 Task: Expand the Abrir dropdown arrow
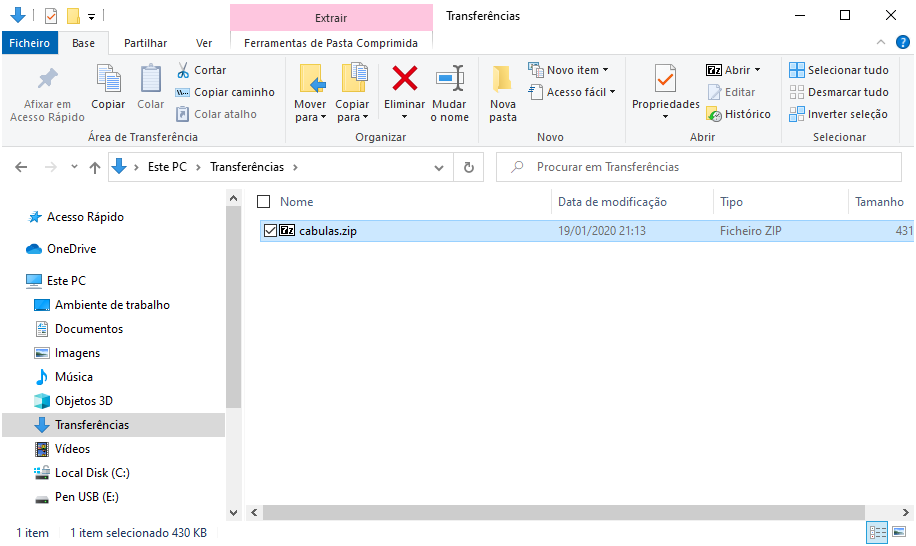(x=758, y=70)
